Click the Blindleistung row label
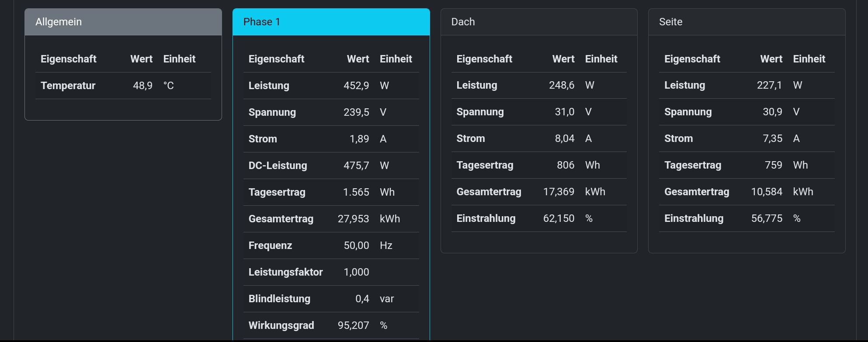Screen dimensions: 868x342 point(280,299)
